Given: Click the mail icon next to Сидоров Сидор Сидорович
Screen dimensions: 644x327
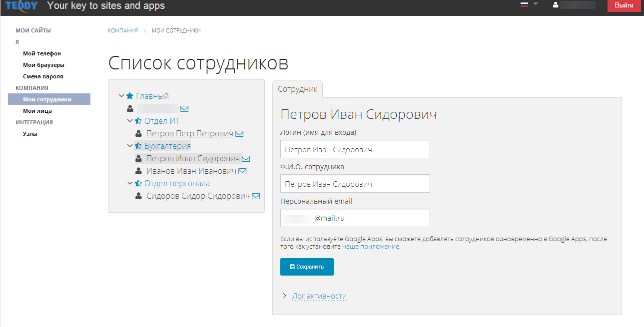Looking at the screenshot, I should click(256, 196).
